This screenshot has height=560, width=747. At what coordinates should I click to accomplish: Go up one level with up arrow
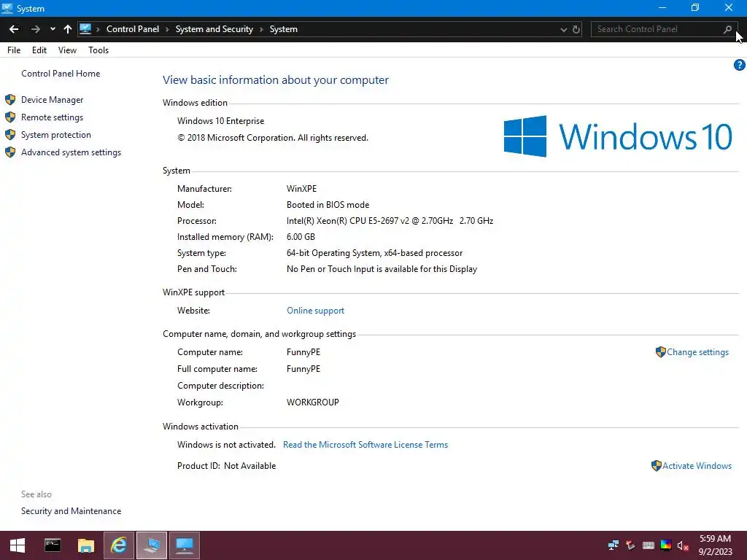[x=68, y=29]
